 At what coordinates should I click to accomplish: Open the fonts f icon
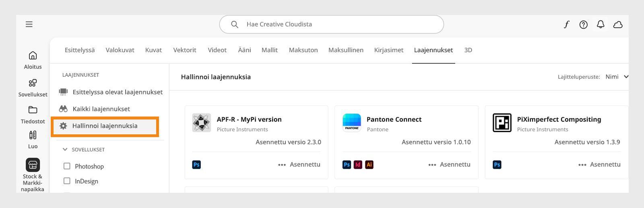coord(566,24)
